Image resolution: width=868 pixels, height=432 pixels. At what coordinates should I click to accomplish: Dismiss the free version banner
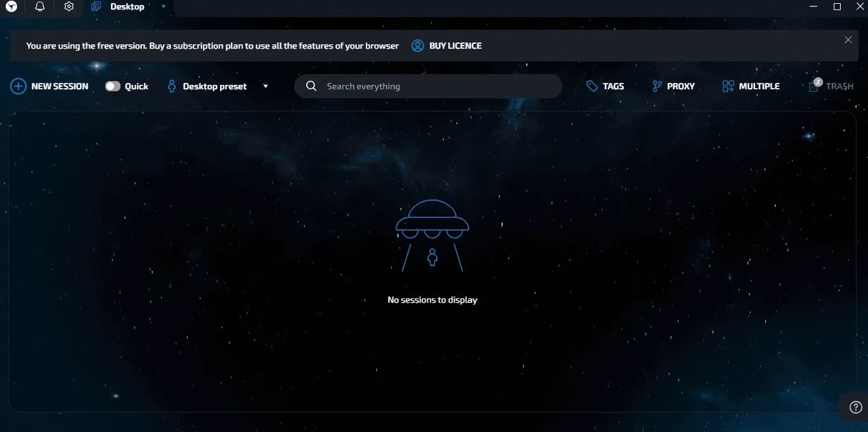tap(848, 39)
